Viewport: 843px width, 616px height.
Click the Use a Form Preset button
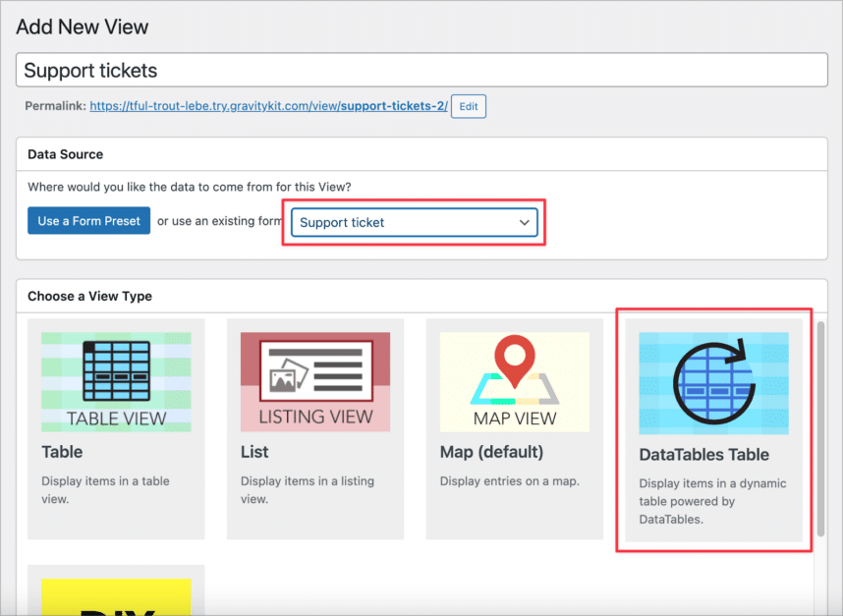coord(88,220)
